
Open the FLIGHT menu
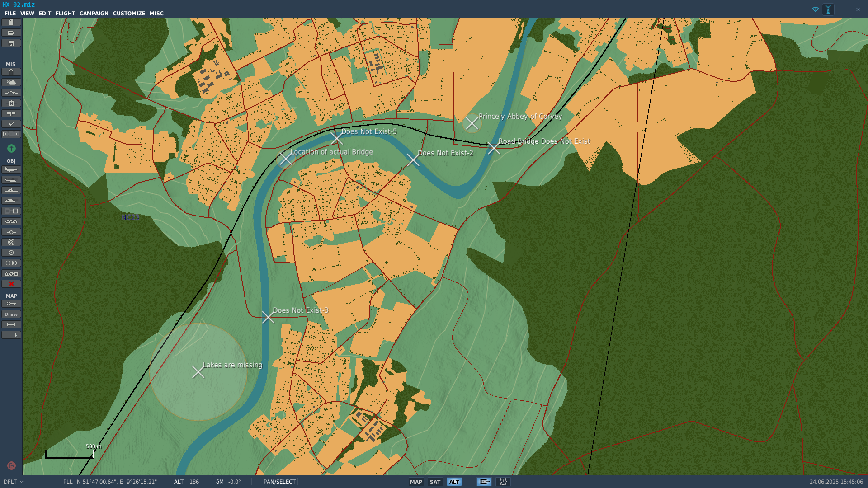point(65,14)
